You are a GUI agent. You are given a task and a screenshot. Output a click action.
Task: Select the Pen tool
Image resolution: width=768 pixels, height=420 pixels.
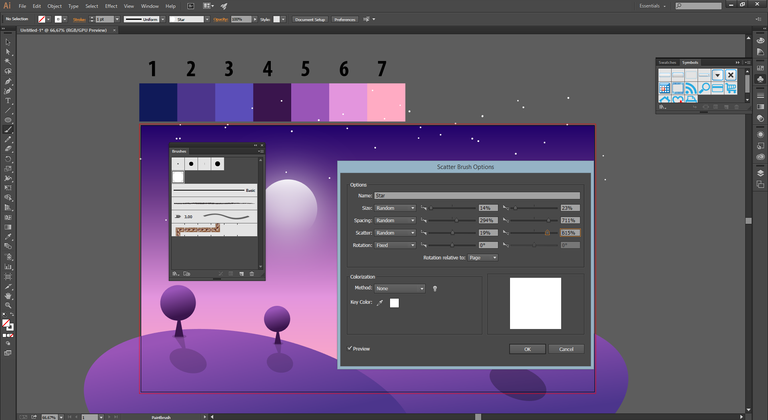(x=8, y=81)
